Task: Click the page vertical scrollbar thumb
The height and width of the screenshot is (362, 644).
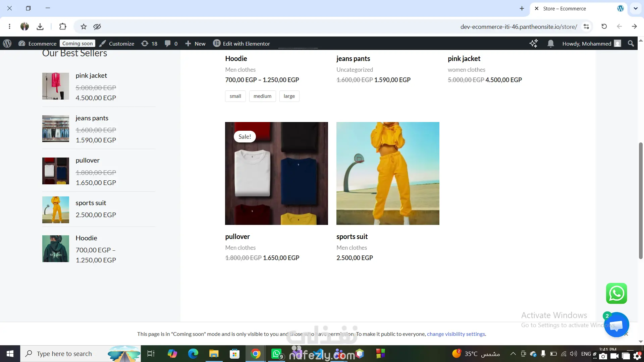Action: point(641,200)
